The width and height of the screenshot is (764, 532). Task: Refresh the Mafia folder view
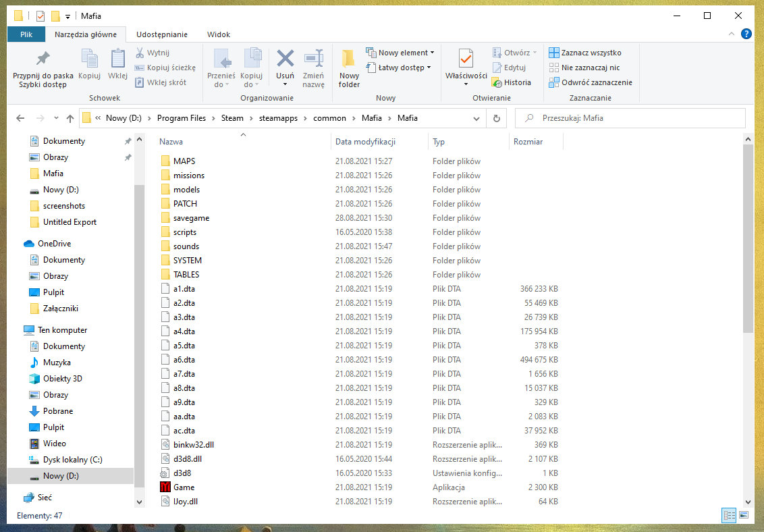point(497,118)
